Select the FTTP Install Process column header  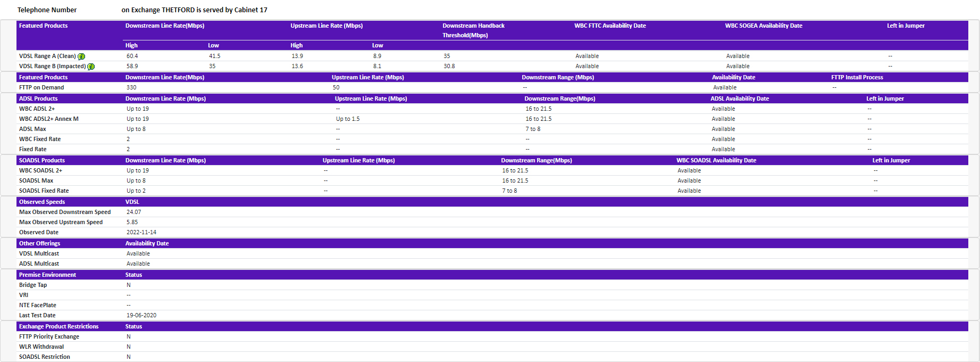pos(857,77)
